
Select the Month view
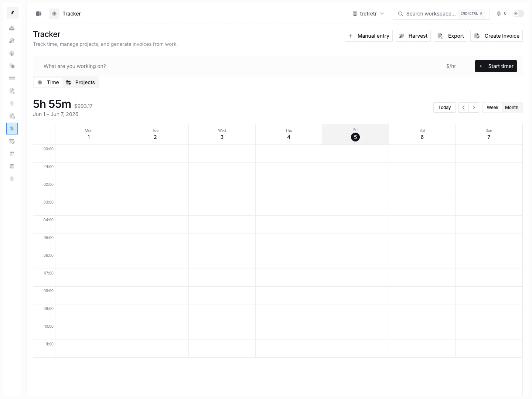(x=512, y=108)
